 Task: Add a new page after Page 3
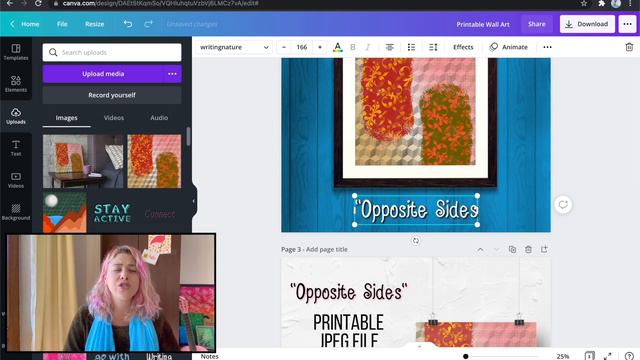pos(544,249)
